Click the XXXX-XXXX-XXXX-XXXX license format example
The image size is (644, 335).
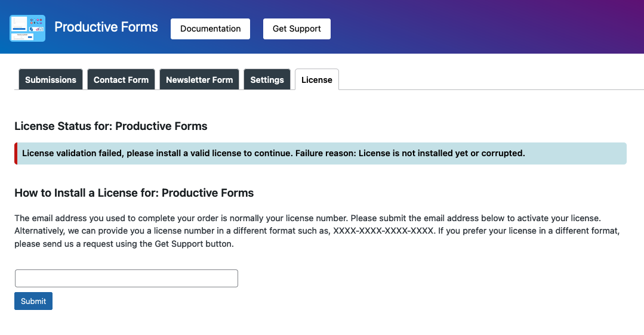click(x=383, y=231)
